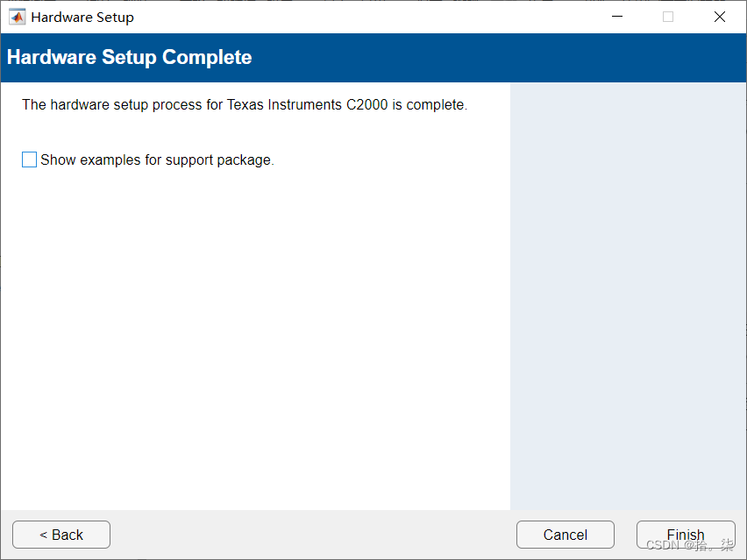Finish the hardware setup wizard

(686, 535)
